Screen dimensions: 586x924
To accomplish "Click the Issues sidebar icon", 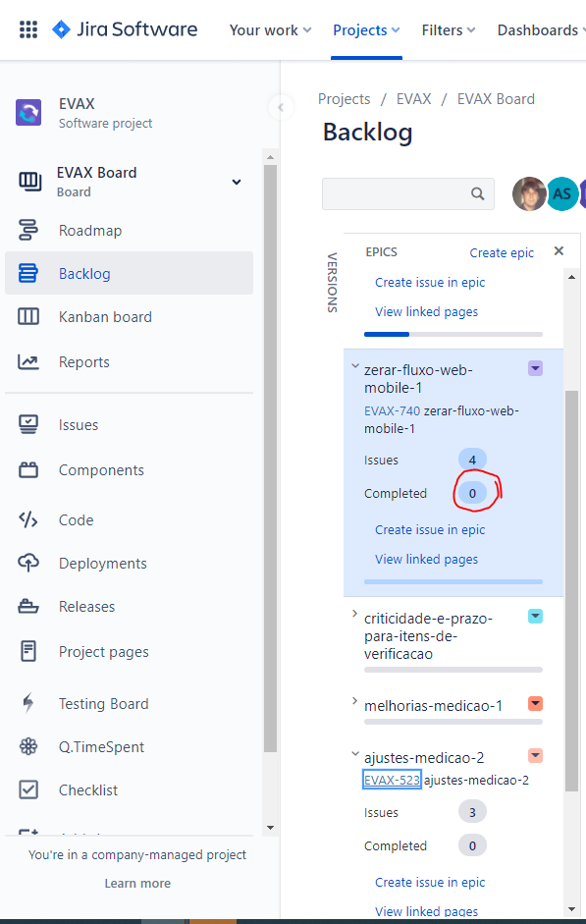I will (28, 425).
